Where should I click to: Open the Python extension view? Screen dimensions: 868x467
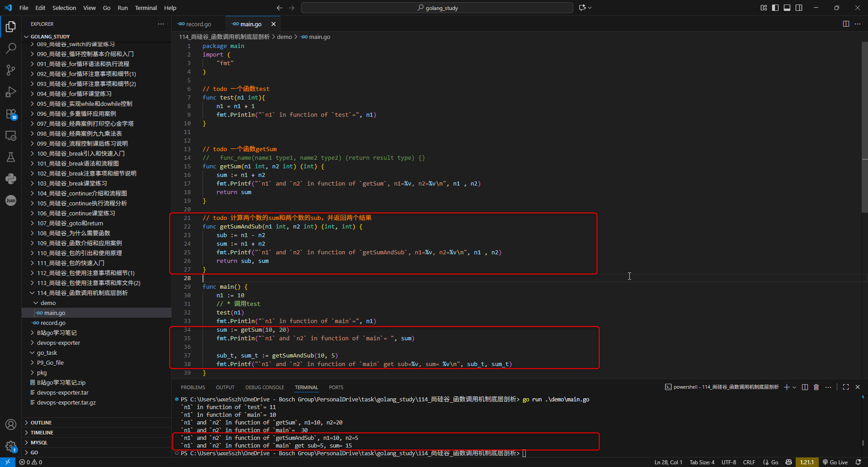[x=11, y=179]
